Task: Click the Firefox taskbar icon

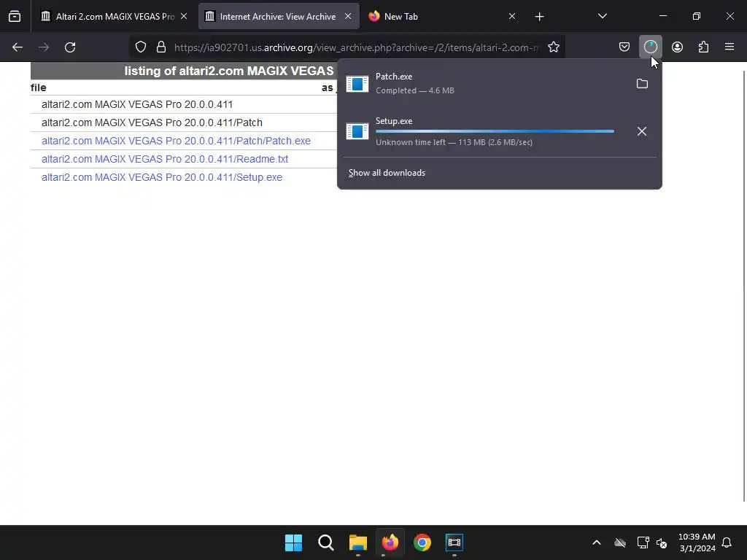Action: pos(390,542)
